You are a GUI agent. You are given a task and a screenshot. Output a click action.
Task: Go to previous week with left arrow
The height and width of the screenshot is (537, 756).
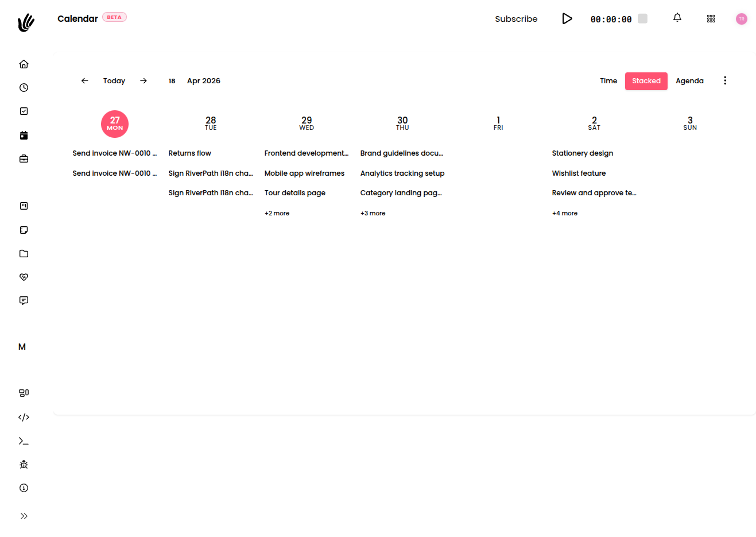(85, 81)
